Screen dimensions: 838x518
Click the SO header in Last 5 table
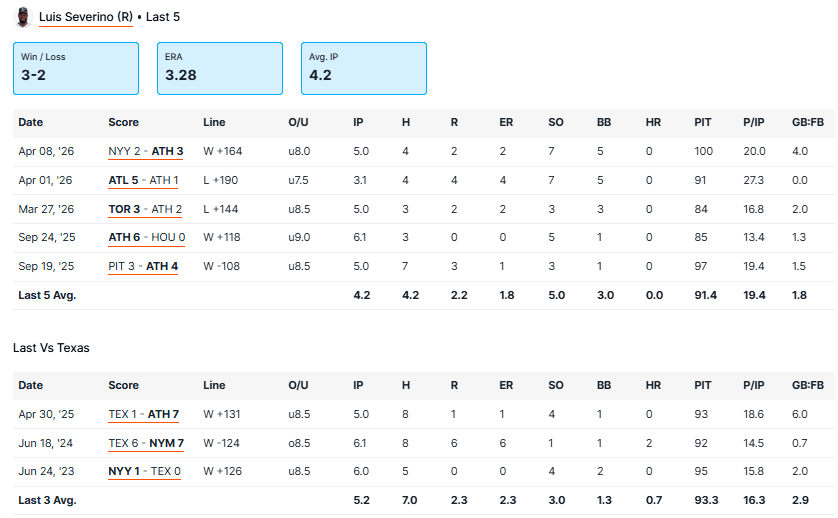(x=556, y=122)
